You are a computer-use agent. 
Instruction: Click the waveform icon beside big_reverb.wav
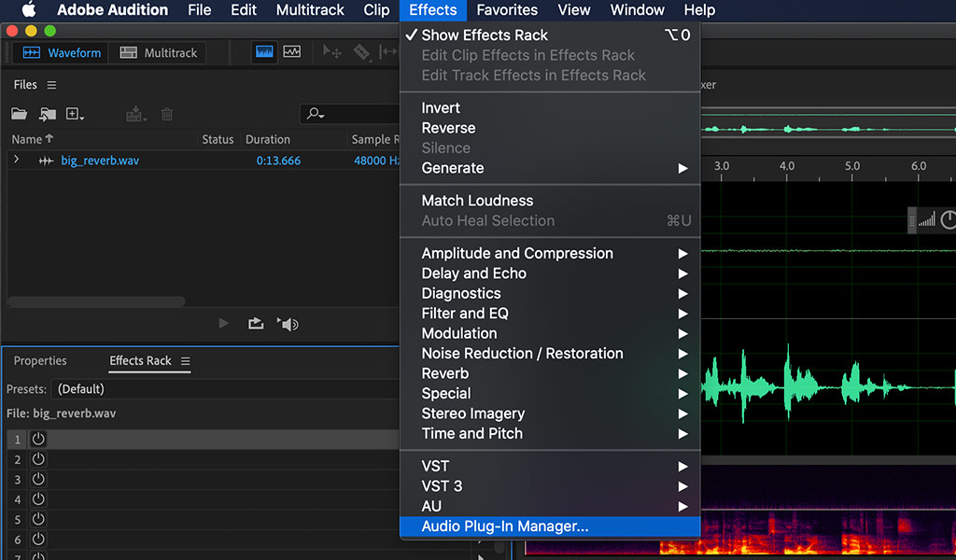coord(46,161)
